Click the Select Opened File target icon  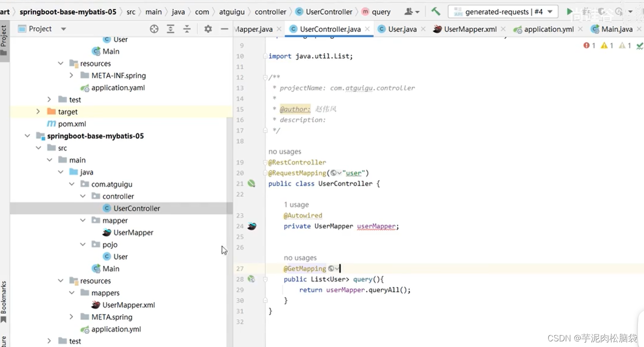[154, 29]
